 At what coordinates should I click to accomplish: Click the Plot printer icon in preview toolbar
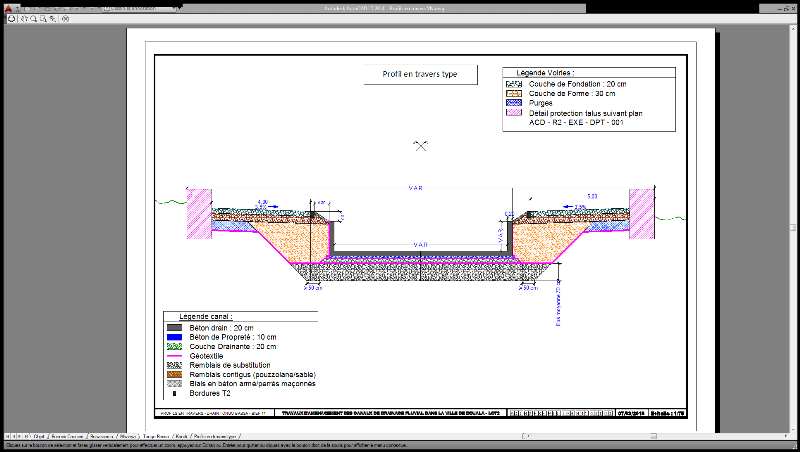point(11,19)
